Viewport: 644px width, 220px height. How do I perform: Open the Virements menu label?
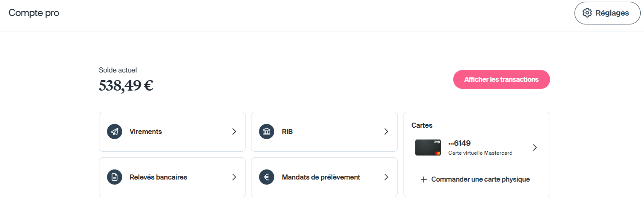click(x=146, y=131)
